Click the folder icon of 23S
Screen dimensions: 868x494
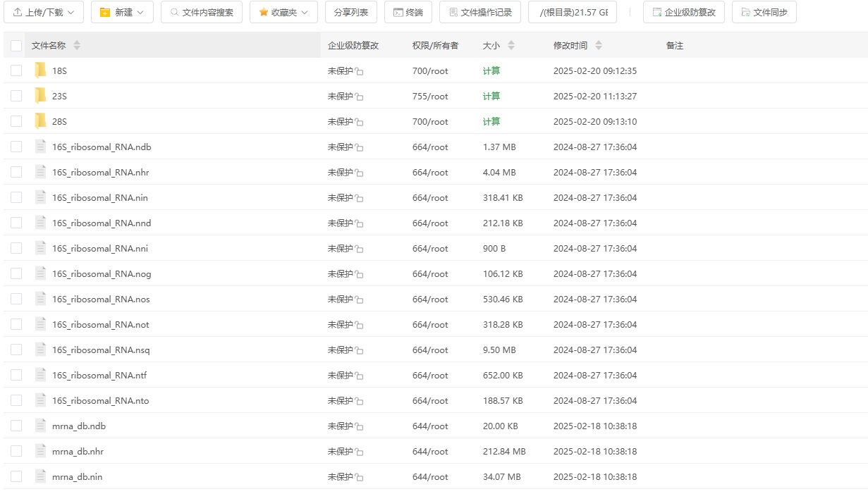tap(40, 95)
